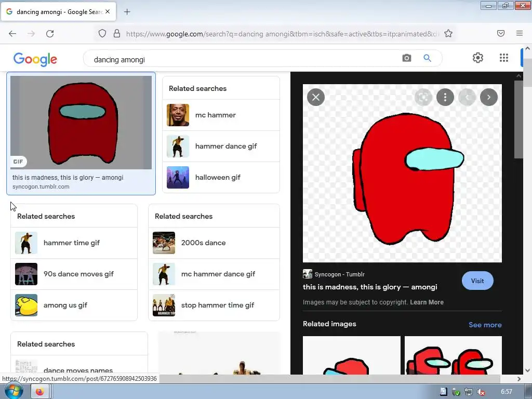Go to the previous image in preview
The image size is (532, 399).
(x=467, y=97)
